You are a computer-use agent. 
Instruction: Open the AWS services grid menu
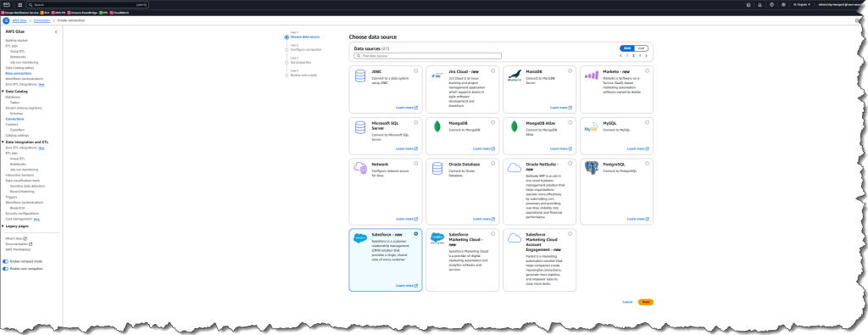coord(20,4)
